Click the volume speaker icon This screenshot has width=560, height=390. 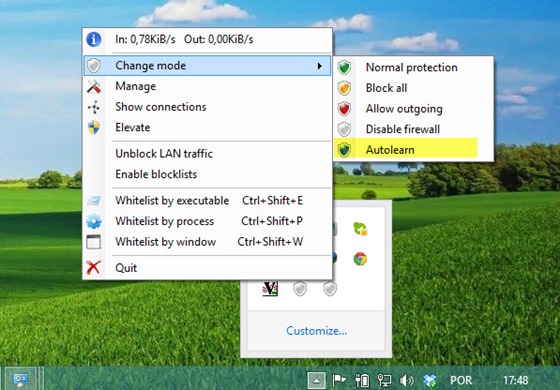(x=407, y=380)
